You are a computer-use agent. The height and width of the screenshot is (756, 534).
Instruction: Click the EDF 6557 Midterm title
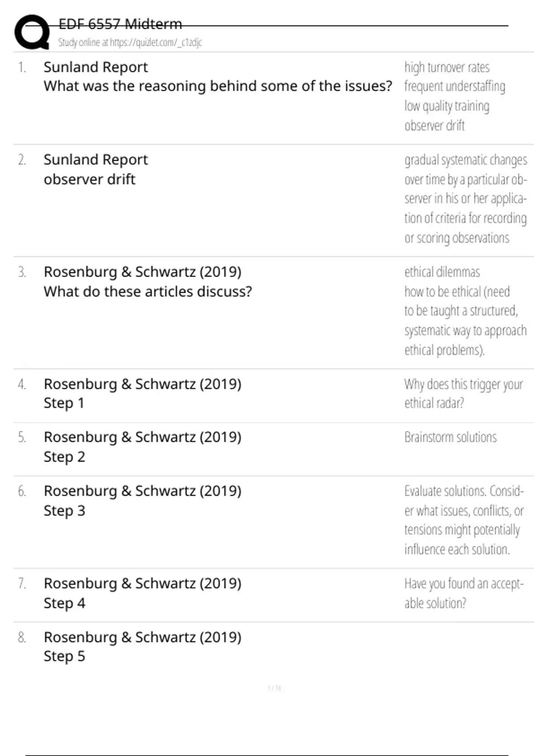120,24
